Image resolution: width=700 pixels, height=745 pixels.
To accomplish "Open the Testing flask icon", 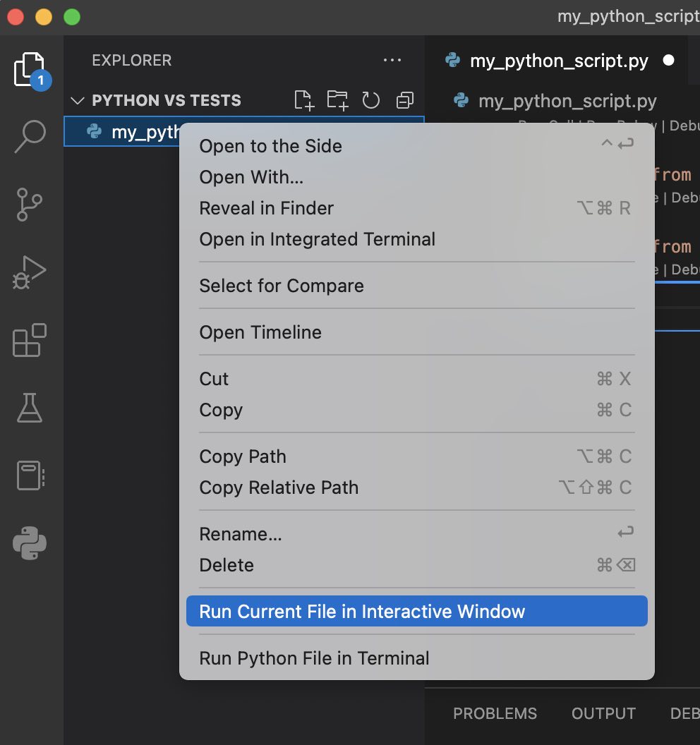I will [30, 408].
